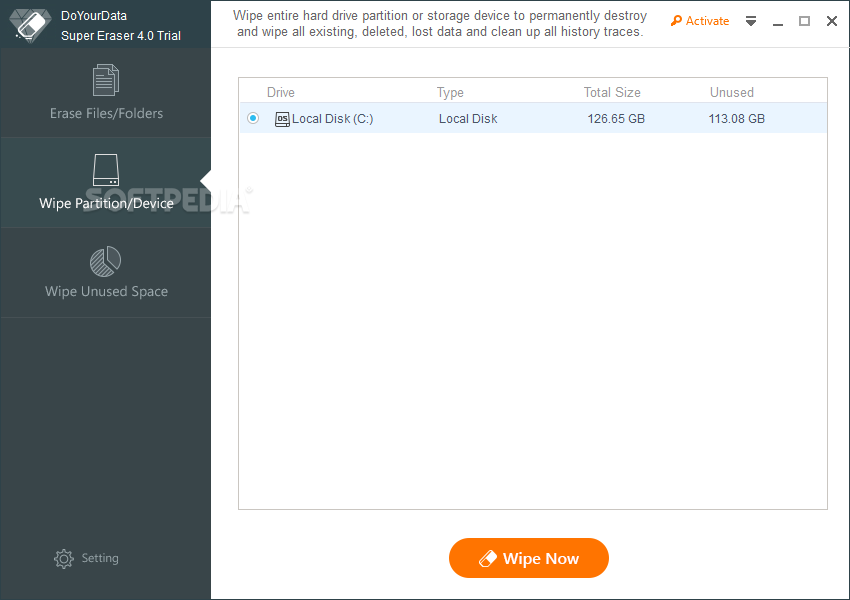850x600 pixels.
Task: Switch to Erase Files/Folders label
Action: pos(106,113)
